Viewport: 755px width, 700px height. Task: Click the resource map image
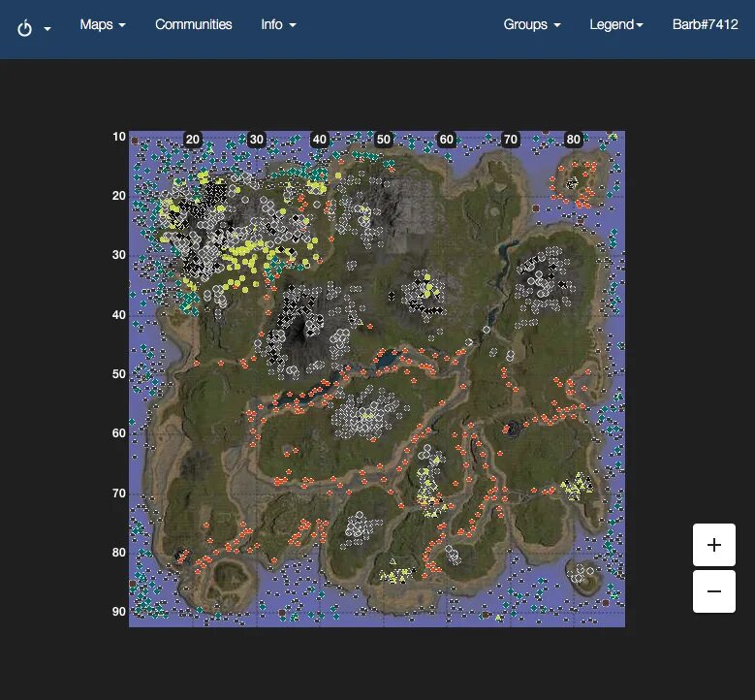[377, 379]
